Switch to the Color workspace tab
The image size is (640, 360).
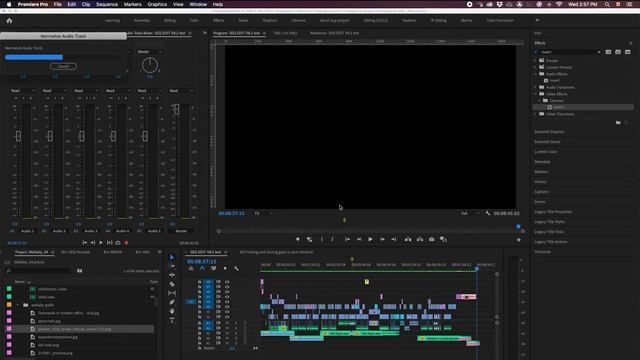tap(194, 20)
